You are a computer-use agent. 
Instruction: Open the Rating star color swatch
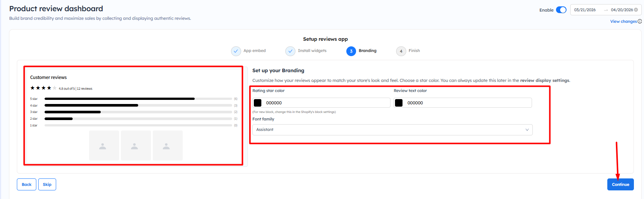pos(258,103)
